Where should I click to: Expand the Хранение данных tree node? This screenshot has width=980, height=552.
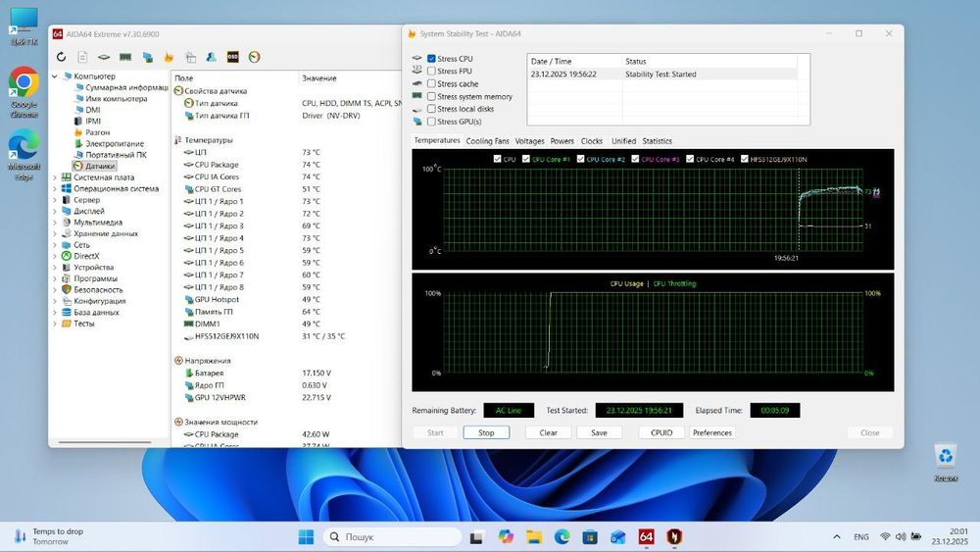[55, 233]
